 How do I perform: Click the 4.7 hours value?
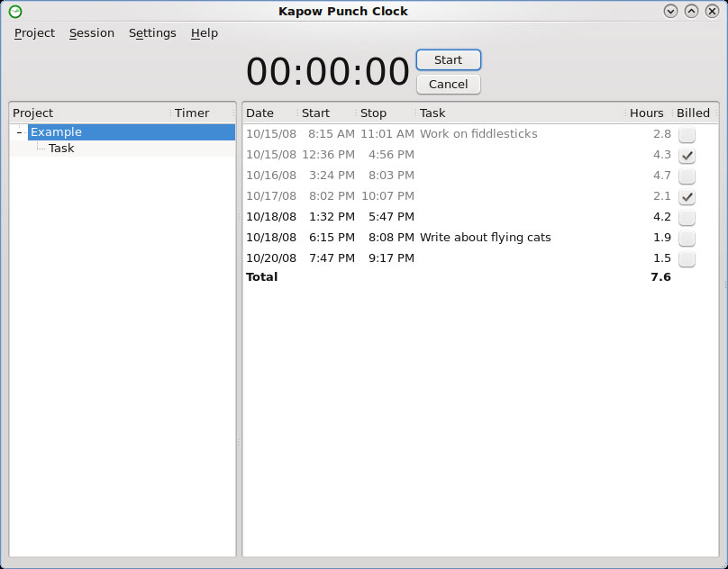(662, 175)
